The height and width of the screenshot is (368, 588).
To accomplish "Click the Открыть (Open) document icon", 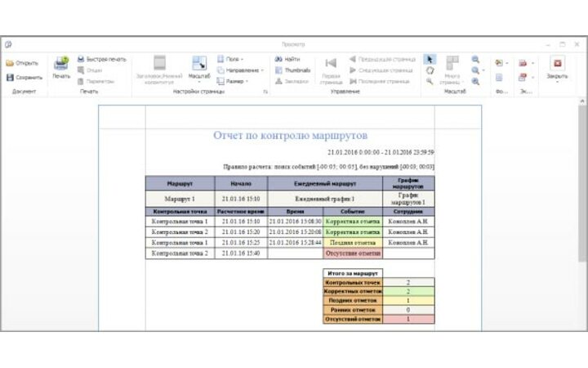I will (x=11, y=63).
